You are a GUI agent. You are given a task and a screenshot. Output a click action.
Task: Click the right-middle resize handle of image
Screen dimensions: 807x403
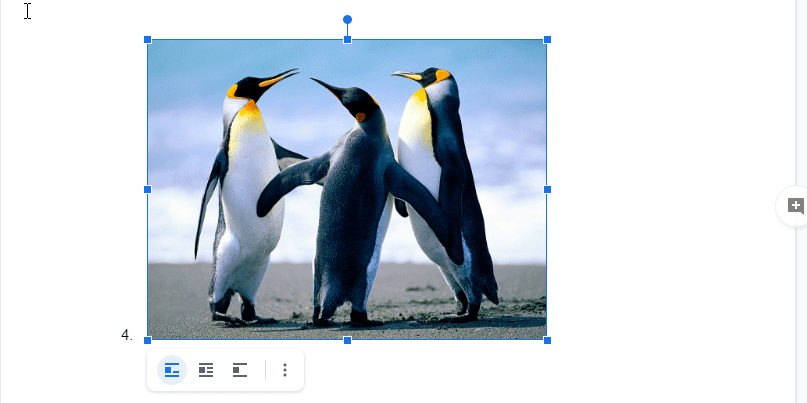coord(547,189)
